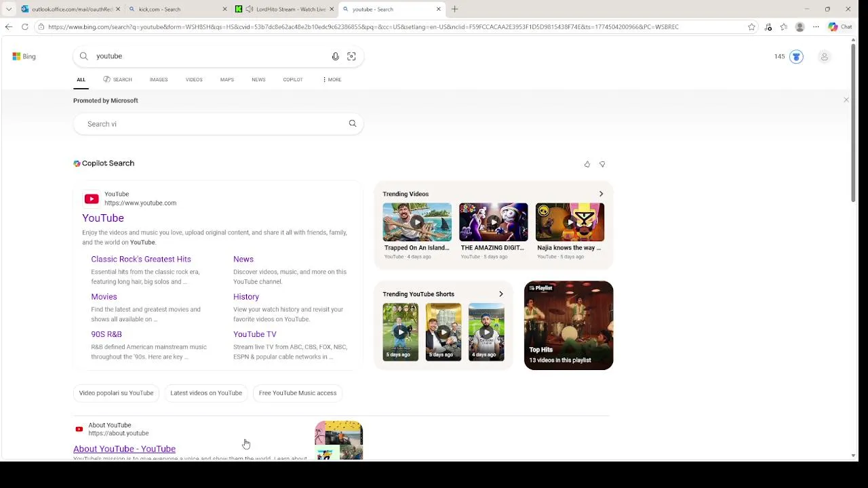Screen dimensions: 868x488
Task: Submit the promoted search with its magnifier icon
Action: click(353, 123)
